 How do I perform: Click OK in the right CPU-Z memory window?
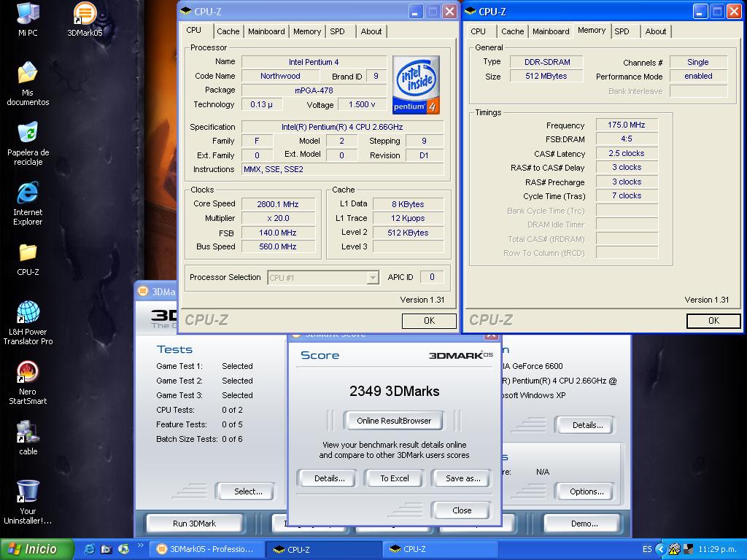(x=713, y=321)
